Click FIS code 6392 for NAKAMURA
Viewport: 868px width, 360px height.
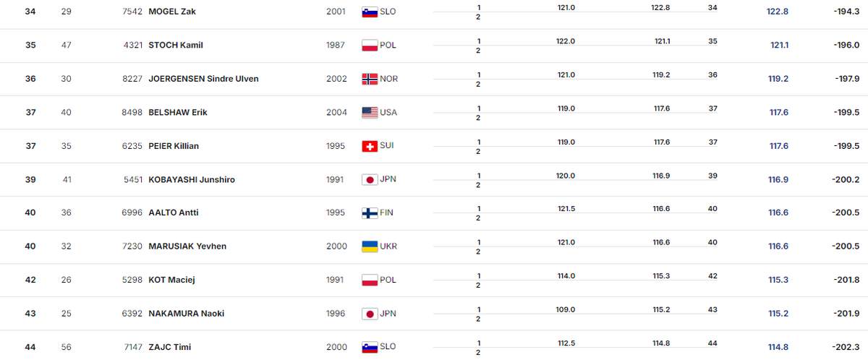(x=132, y=314)
